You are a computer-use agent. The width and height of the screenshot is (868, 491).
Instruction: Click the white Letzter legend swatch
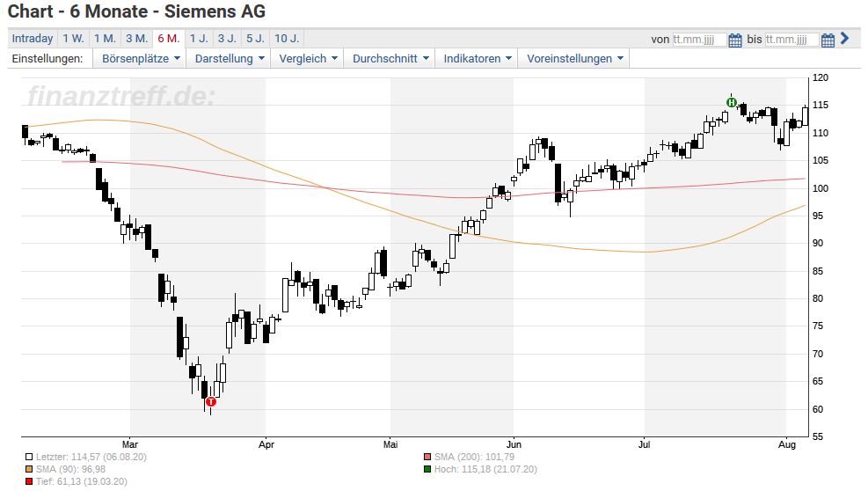pos(29,458)
